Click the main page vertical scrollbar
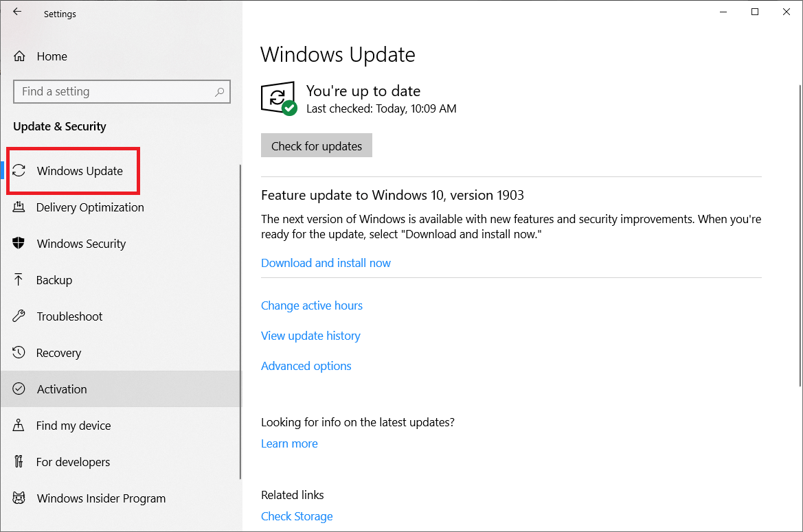The image size is (803, 532). (x=800, y=235)
